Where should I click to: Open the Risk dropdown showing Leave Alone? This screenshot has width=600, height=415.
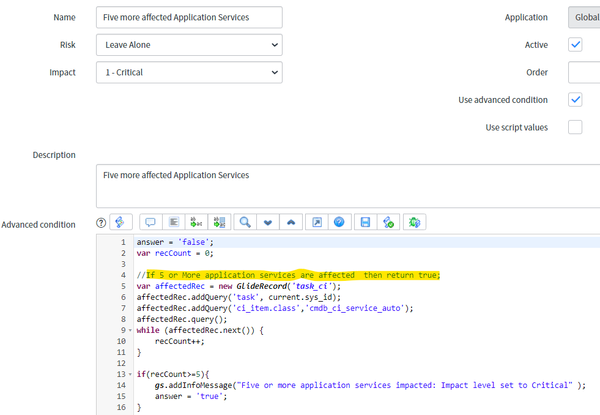coord(189,45)
